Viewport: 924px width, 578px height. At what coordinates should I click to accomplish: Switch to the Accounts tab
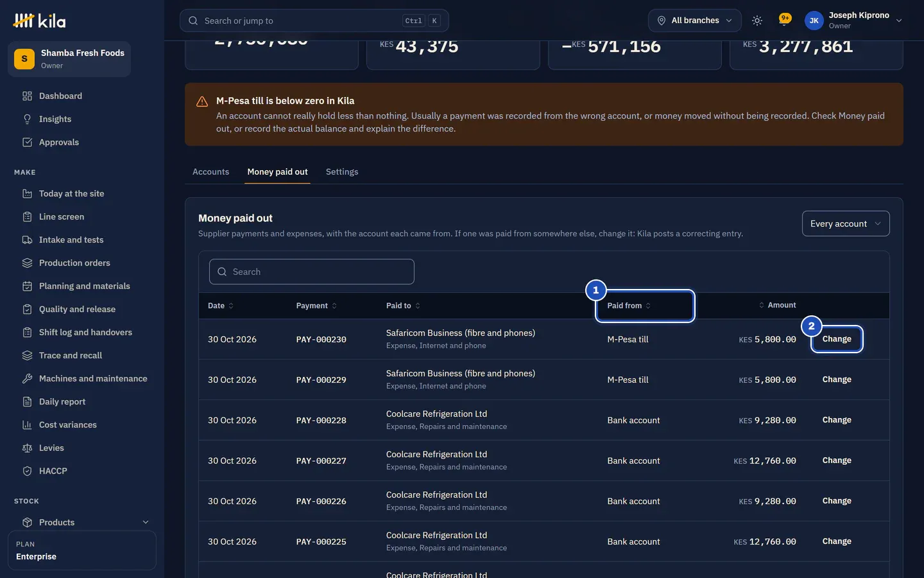coord(210,172)
